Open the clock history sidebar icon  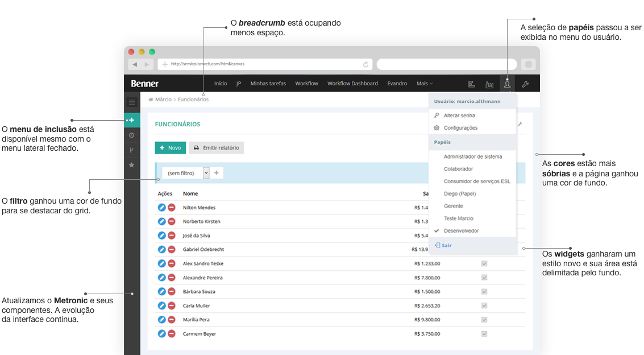click(132, 135)
